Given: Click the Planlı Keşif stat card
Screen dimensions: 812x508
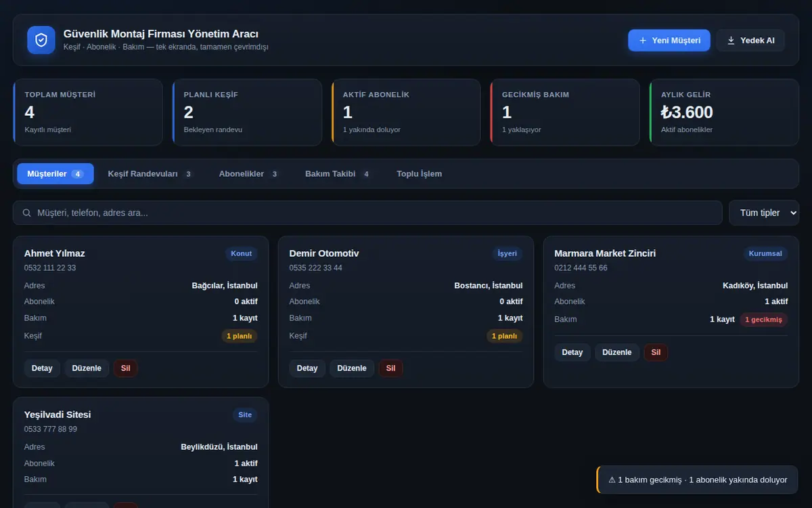Looking at the screenshot, I should coord(247,112).
